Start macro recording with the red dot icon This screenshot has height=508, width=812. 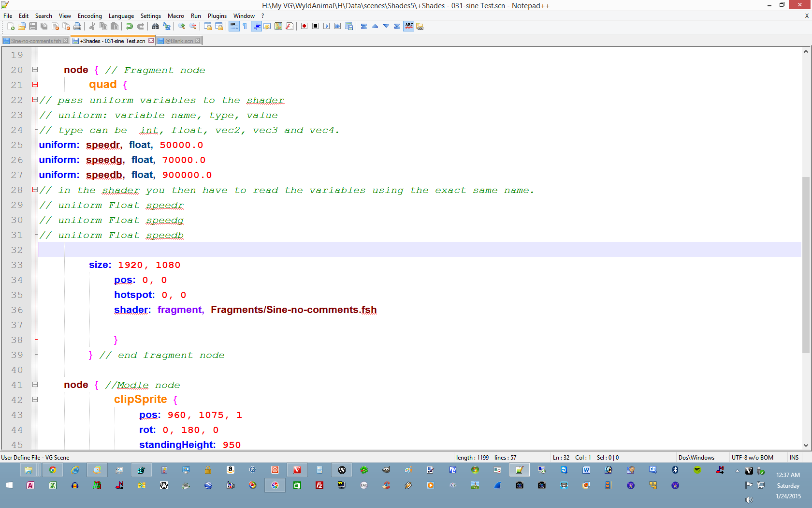(x=304, y=26)
